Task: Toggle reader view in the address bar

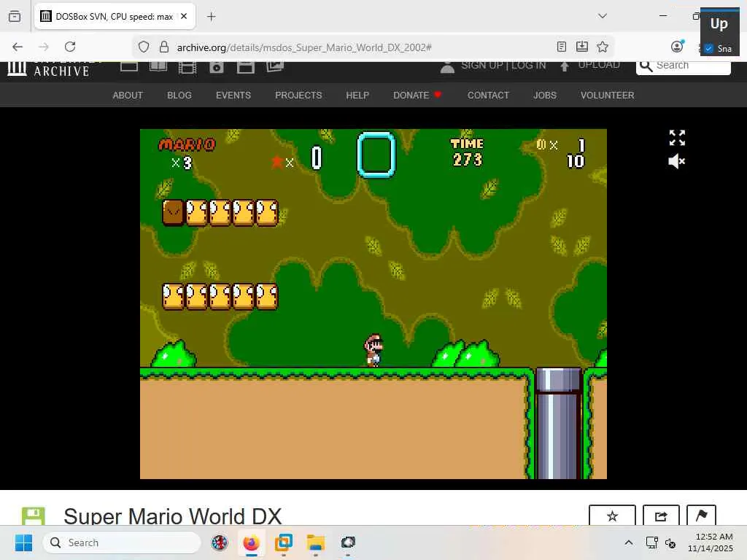Action: pyautogui.click(x=561, y=47)
